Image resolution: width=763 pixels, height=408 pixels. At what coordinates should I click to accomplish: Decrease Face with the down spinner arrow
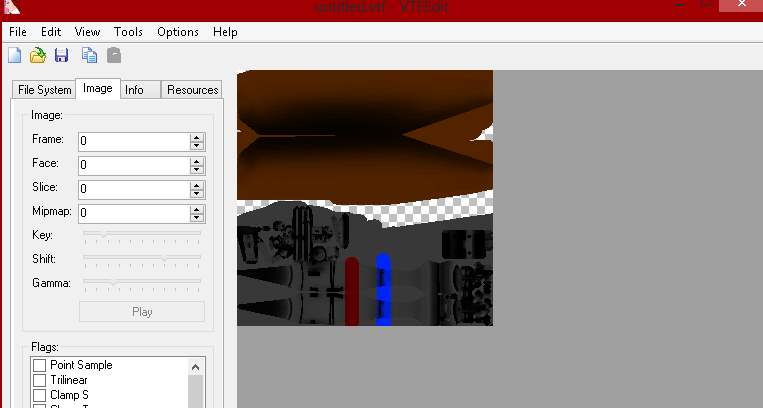197,169
